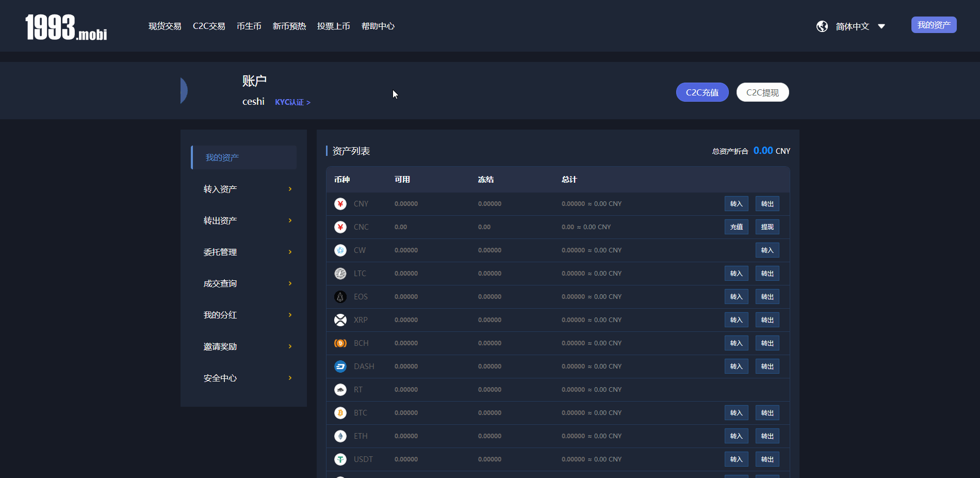
Task: Click the Bitcoin BTC coin icon
Action: 340,413
